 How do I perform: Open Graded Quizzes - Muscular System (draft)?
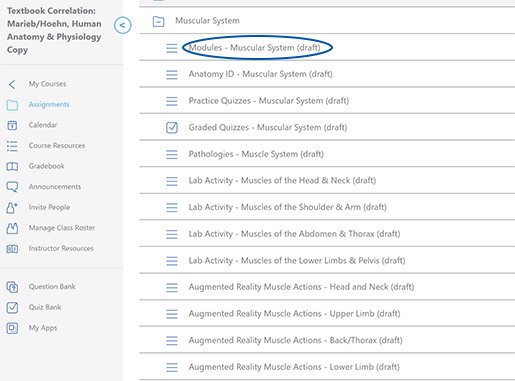pos(268,127)
